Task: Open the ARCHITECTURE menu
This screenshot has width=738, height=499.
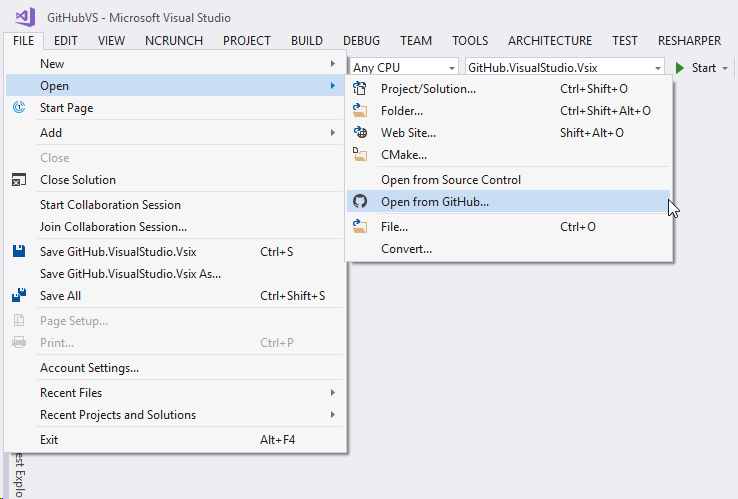Action: point(550,41)
